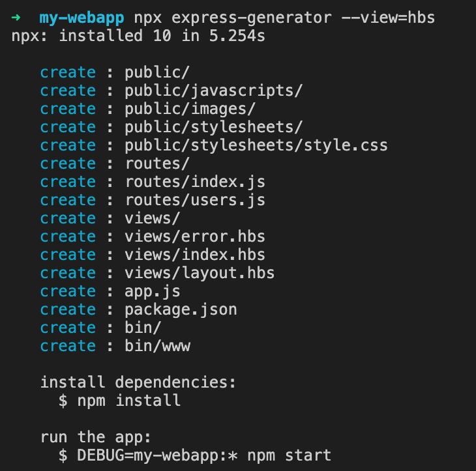Click the views/error.hbs file path
This screenshot has width=476, height=471.
195,236
